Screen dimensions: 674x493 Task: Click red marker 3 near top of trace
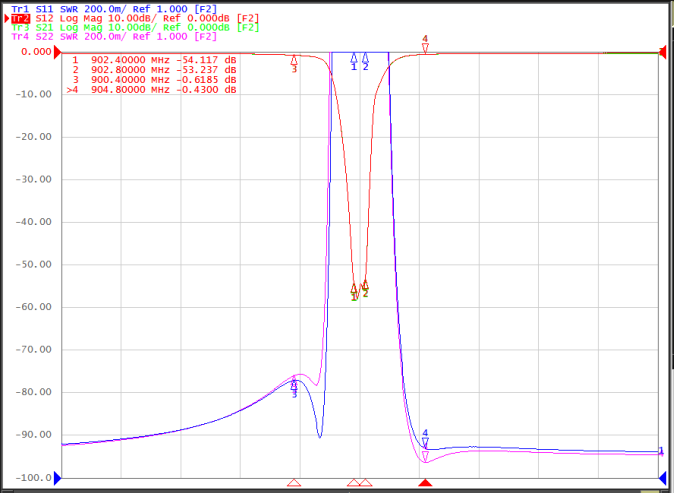[x=294, y=64]
